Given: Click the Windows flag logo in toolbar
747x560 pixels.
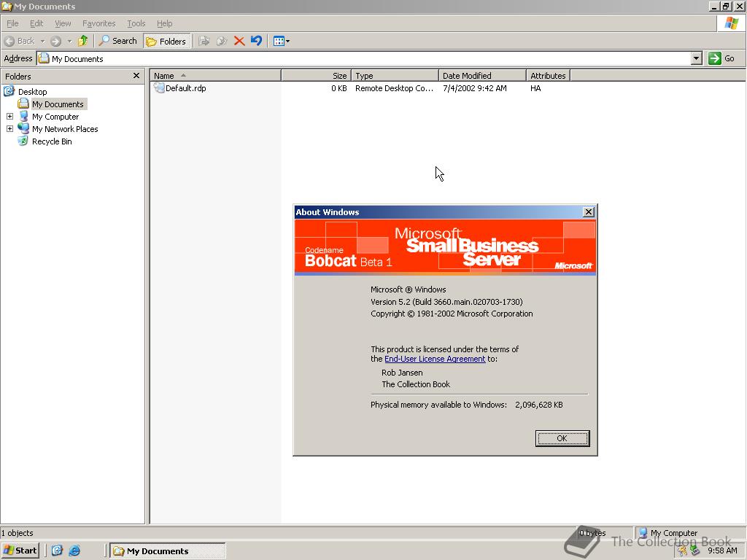Looking at the screenshot, I should pos(731,23).
